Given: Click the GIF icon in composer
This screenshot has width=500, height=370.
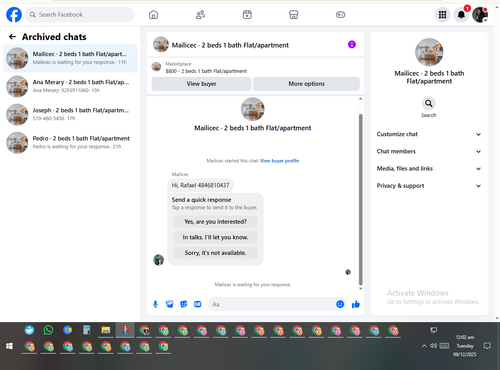Looking at the screenshot, I should [x=198, y=304].
